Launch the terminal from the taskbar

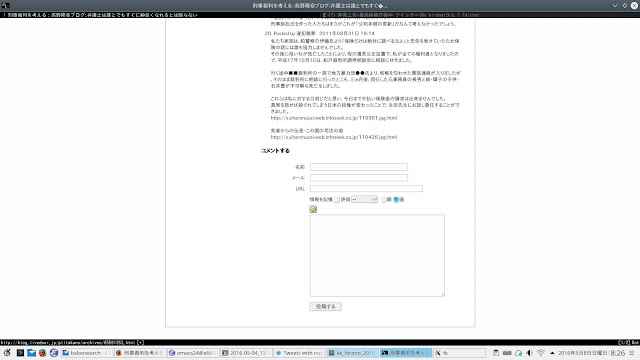coord(20,353)
